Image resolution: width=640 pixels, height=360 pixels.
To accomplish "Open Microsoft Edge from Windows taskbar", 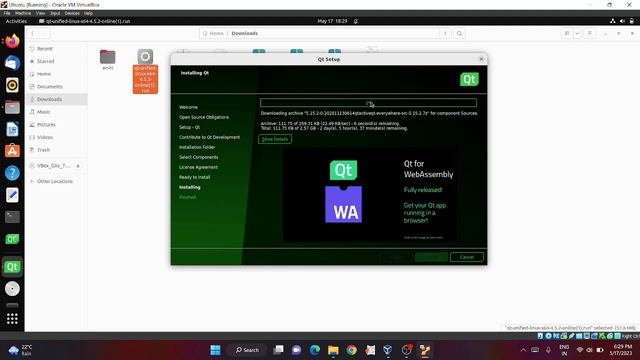I will tap(315, 350).
